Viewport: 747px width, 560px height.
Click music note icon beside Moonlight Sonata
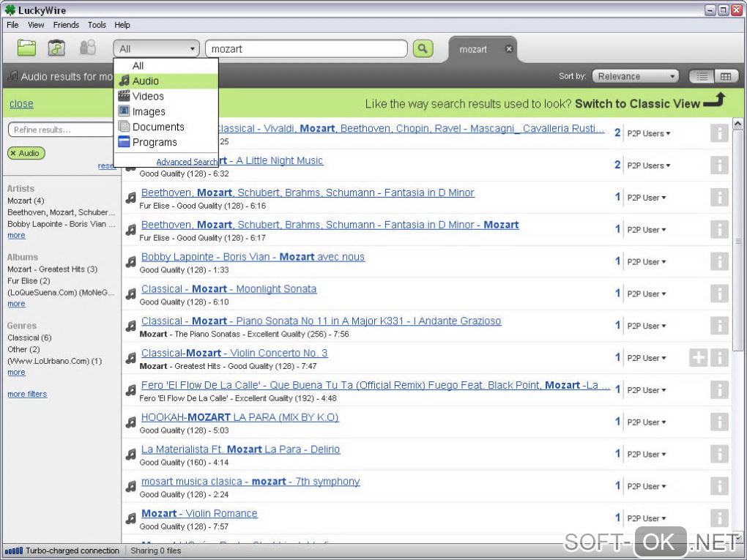(130, 294)
